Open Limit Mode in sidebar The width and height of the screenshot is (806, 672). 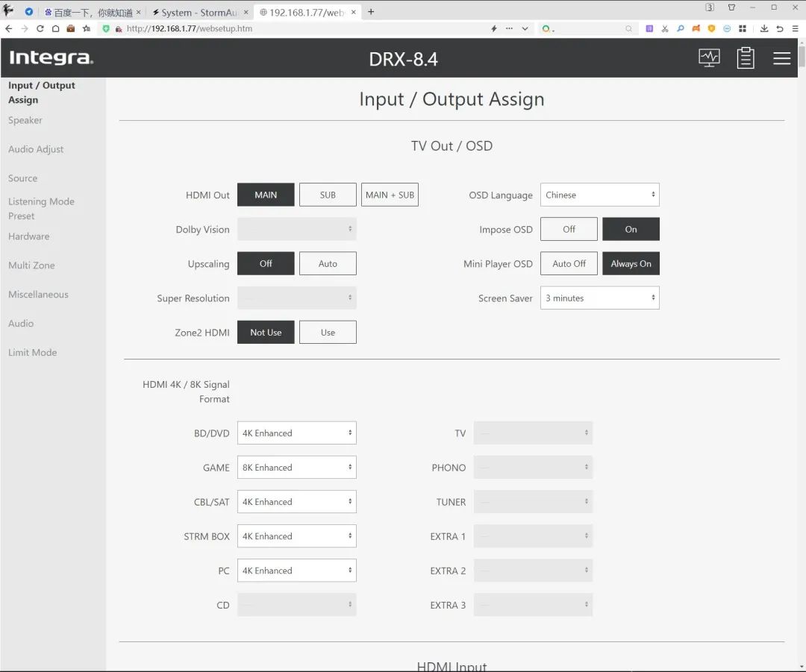tap(32, 353)
